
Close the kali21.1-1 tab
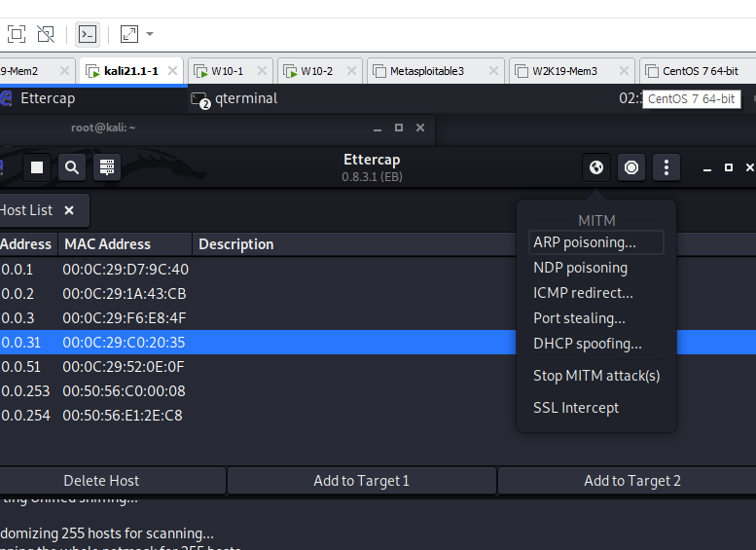pos(172,71)
